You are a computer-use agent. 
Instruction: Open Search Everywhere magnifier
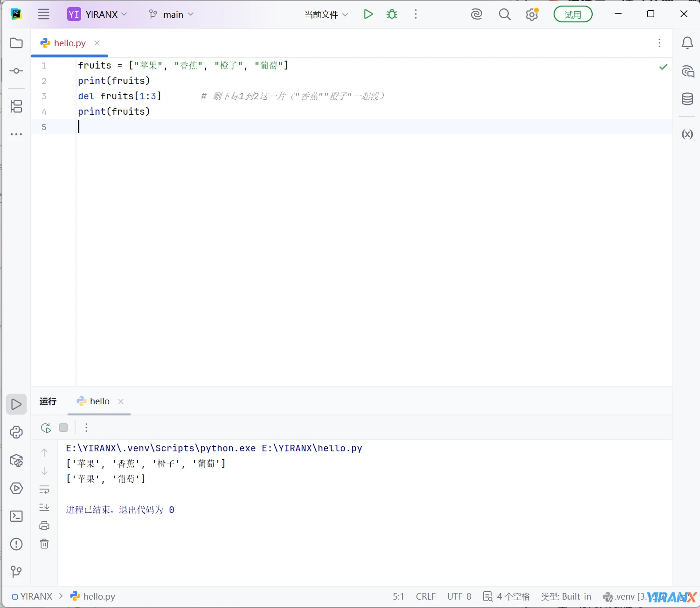[505, 14]
